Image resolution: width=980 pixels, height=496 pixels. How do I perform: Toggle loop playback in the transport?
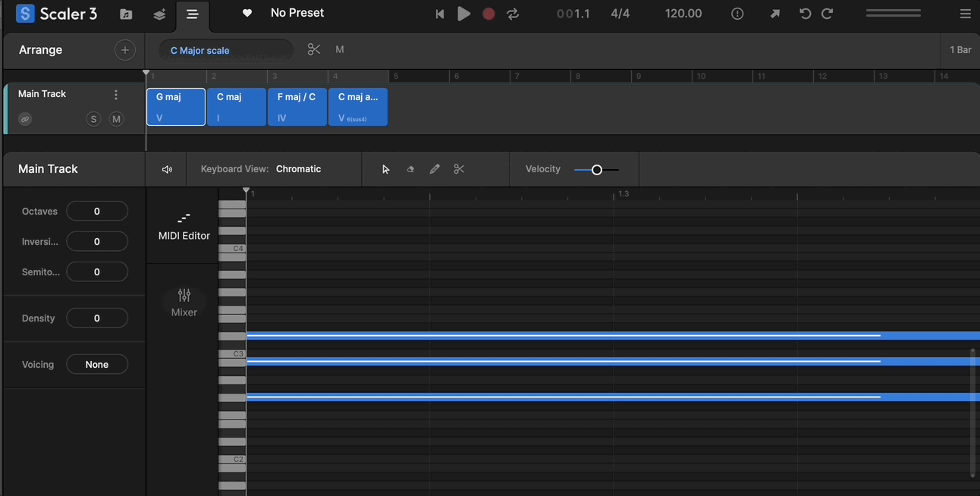513,14
